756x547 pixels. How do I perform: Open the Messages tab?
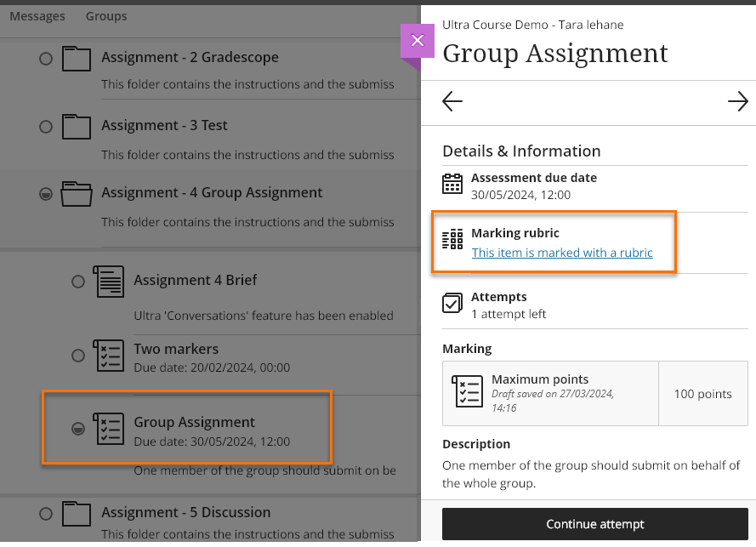tap(37, 16)
